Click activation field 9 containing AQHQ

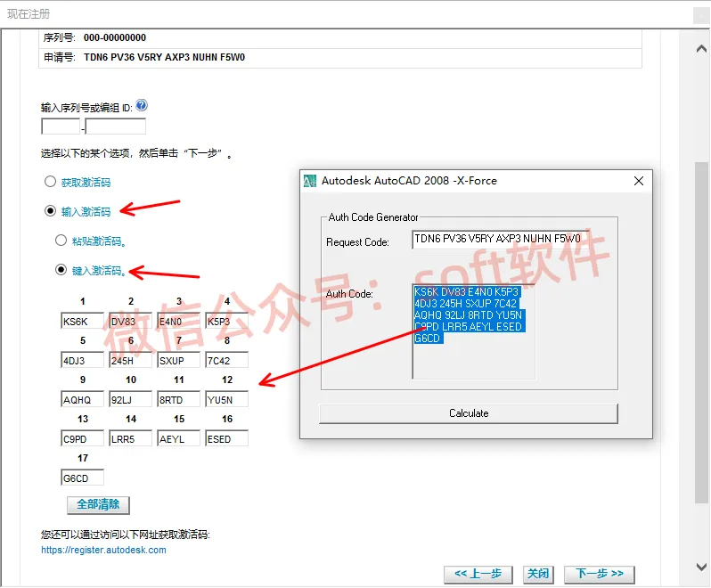pos(83,399)
